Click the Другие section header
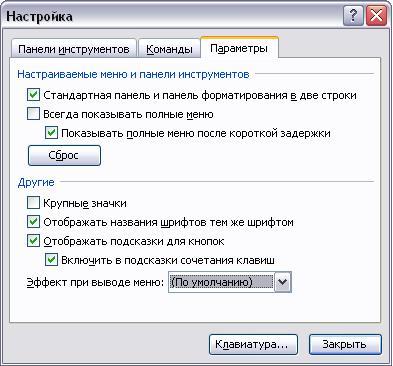393x366 pixels. pyautogui.click(x=36, y=182)
